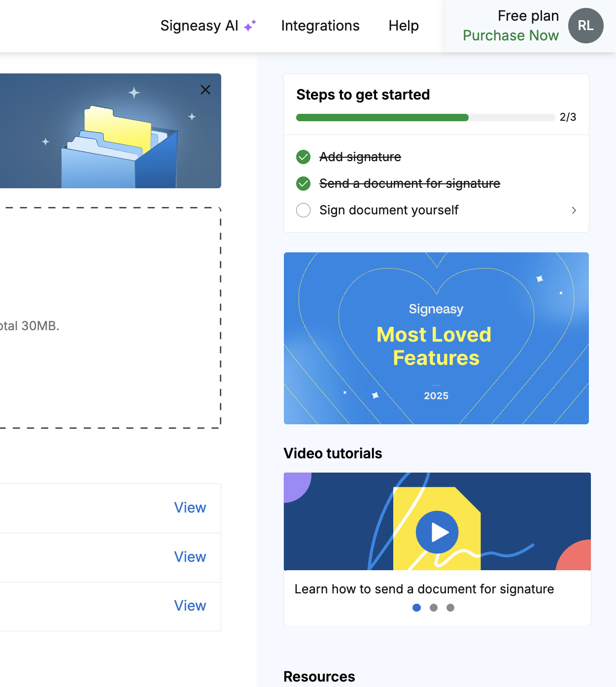The height and width of the screenshot is (687, 616).
Task: Play the send document tutorial video
Action: 437,532
